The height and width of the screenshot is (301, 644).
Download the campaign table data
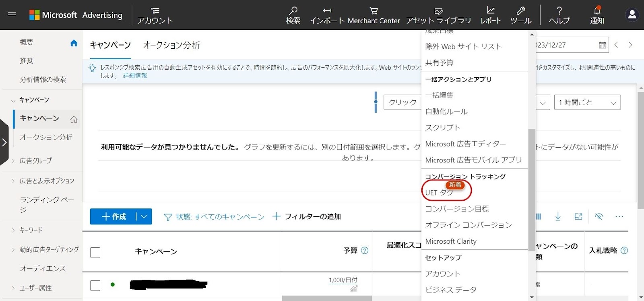pyautogui.click(x=558, y=217)
